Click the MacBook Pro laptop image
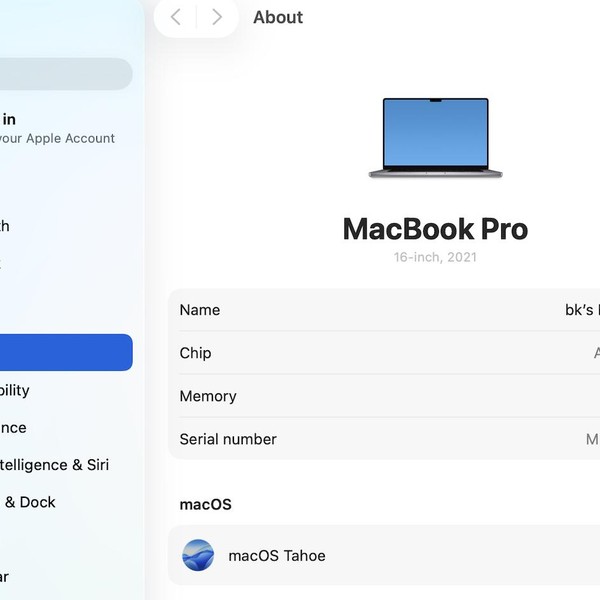Image resolution: width=600 pixels, height=600 pixels. tap(435, 138)
